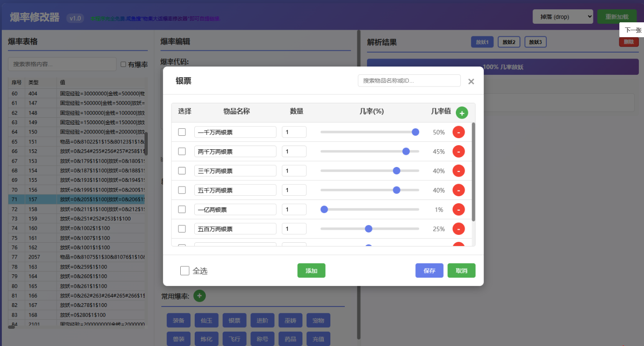Toggle the 全选 select-all checkbox
644x346 pixels.
click(x=184, y=269)
